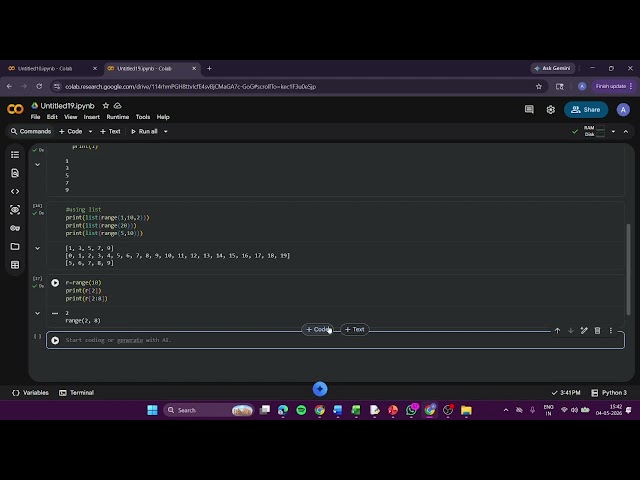Open the Find and replace sidebar icon

(15, 173)
